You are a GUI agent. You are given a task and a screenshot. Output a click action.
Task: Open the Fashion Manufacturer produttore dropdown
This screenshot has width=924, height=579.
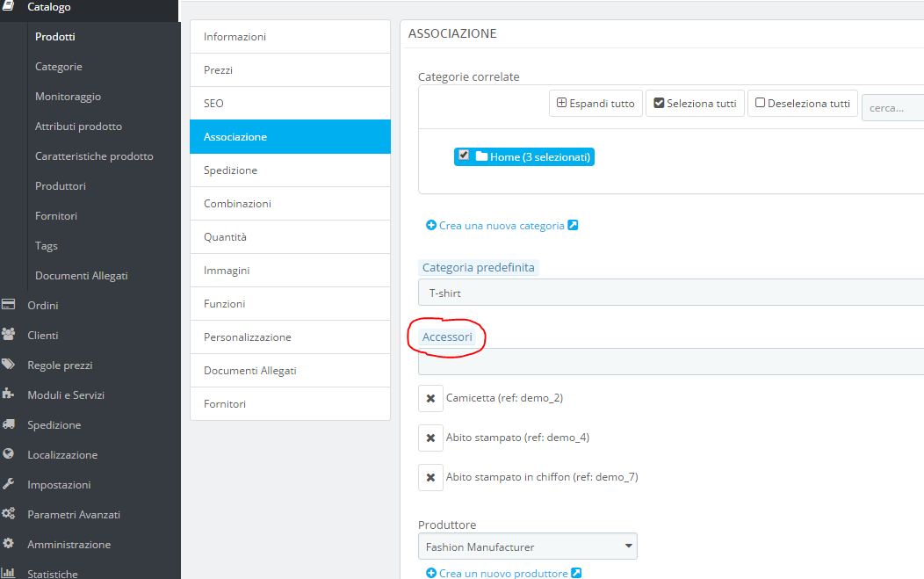[x=527, y=546]
